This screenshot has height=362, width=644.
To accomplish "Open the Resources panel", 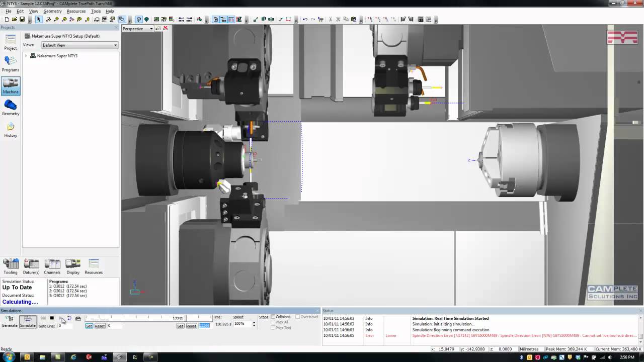I will click(x=94, y=266).
